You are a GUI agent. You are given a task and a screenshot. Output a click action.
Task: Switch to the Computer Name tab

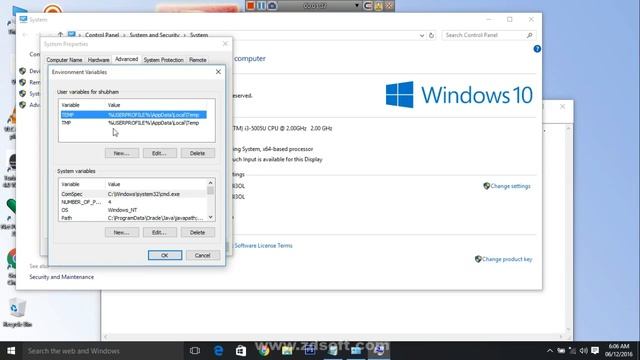(64, 60)
